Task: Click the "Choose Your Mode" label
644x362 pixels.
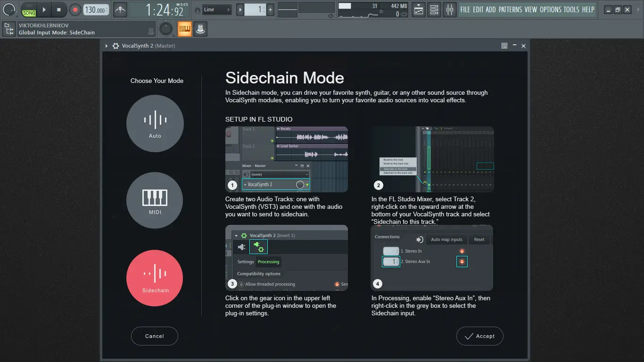Action: [x=157, y=81]
